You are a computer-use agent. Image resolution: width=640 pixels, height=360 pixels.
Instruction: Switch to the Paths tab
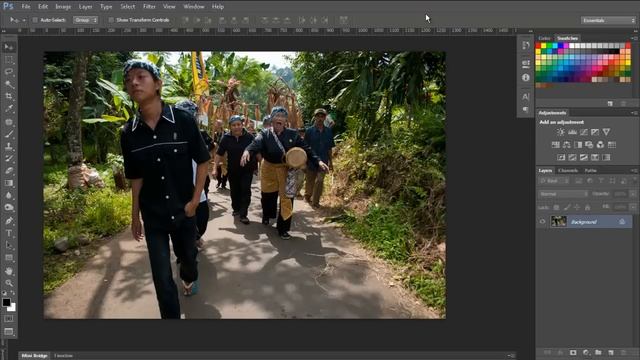pos(591,171)
